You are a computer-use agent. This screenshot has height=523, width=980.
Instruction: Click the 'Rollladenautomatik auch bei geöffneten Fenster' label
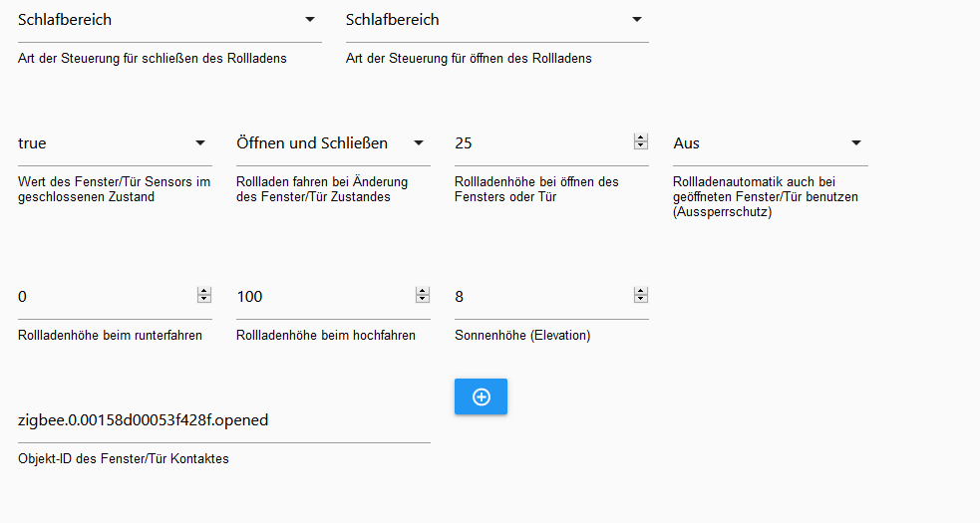click(x=766, y=197)
